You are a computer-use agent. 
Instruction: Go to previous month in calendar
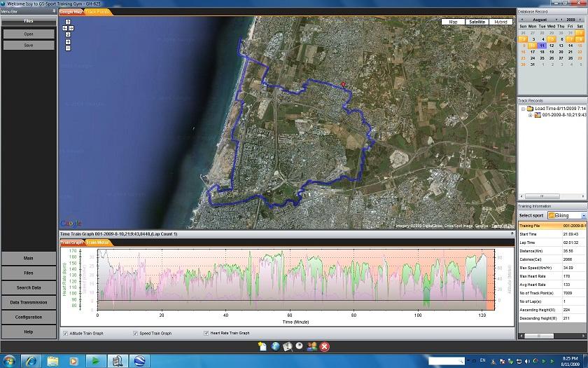522,20
